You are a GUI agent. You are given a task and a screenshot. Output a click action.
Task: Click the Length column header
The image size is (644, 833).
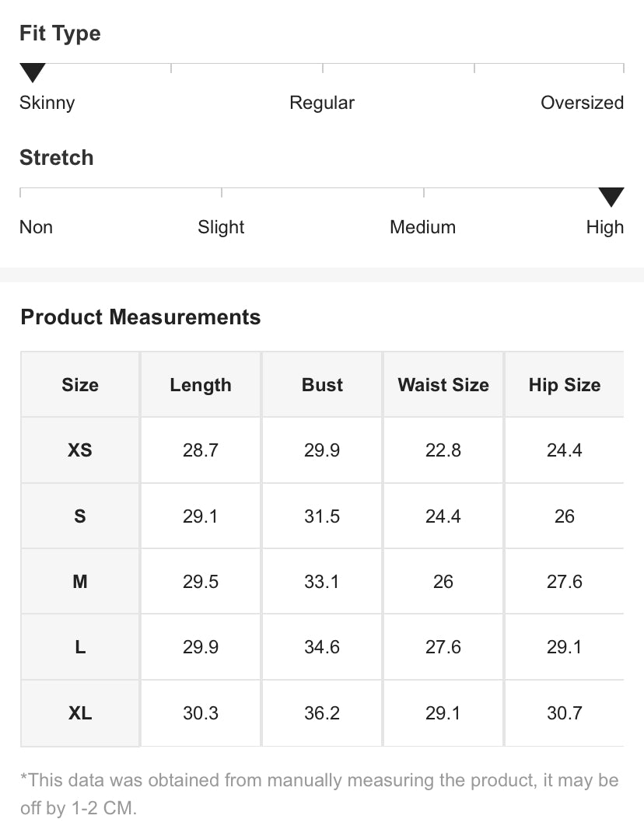[201, 385]
